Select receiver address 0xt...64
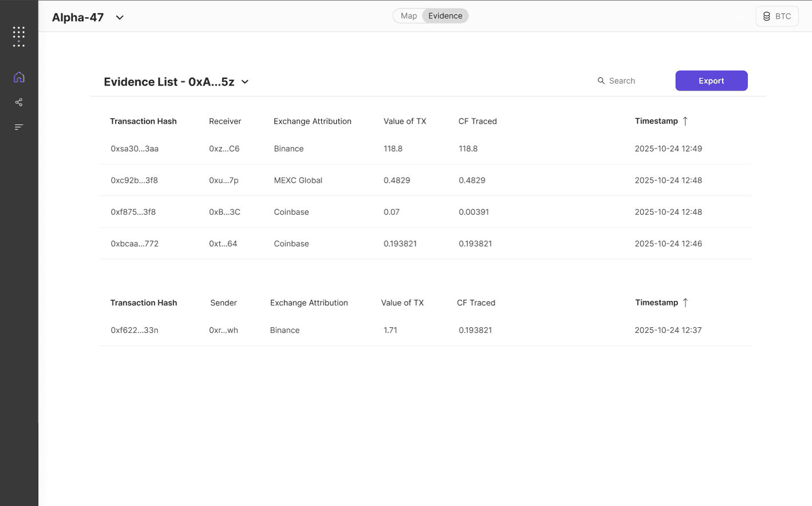The height and width of the screenshot is (506, 812). pos(223,244)
